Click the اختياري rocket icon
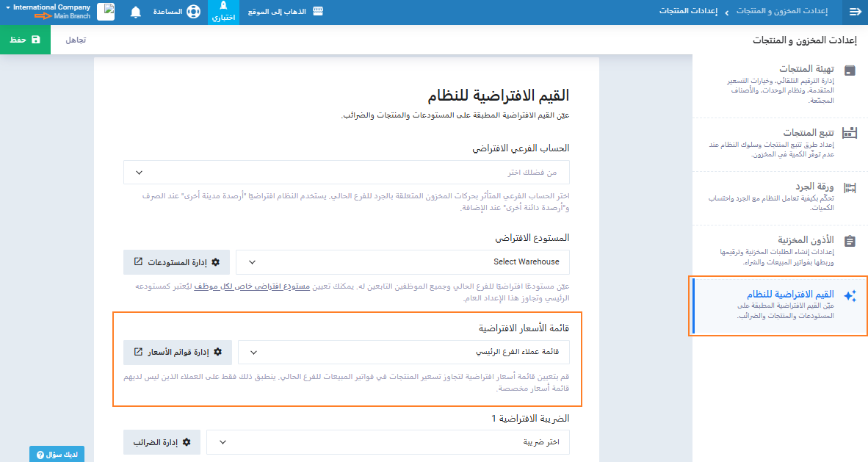This screenshot has width=868, height=462. [224, 7]
